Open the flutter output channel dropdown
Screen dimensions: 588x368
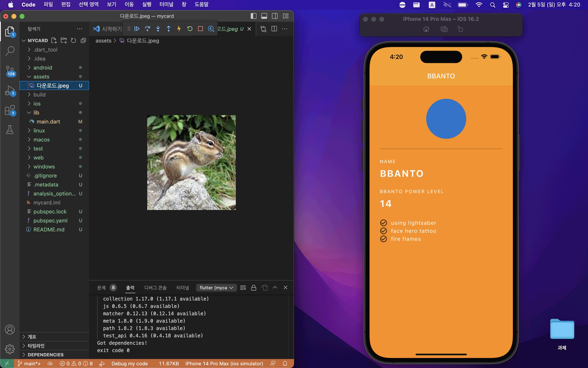[216, 288]
